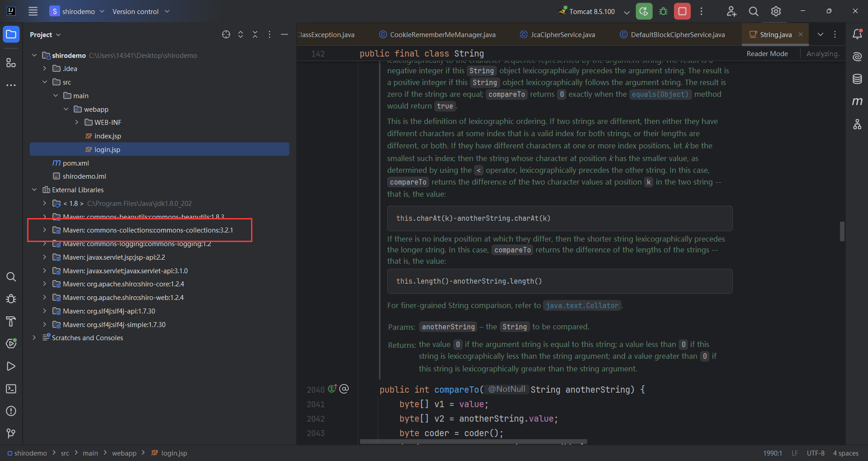
Task: Go to line via 1990:1 indicator
Action: (773, 453)
